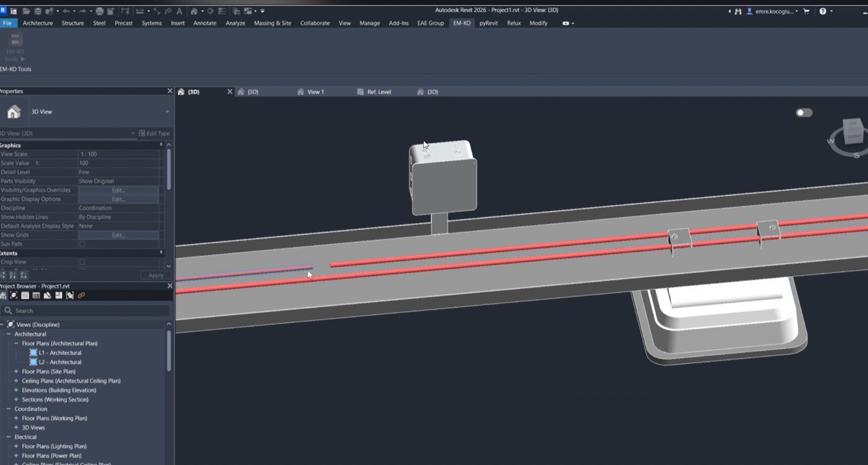Open the shopping cart icon in title bar
This screenshot has height=465, width=868.
[807, 11]
